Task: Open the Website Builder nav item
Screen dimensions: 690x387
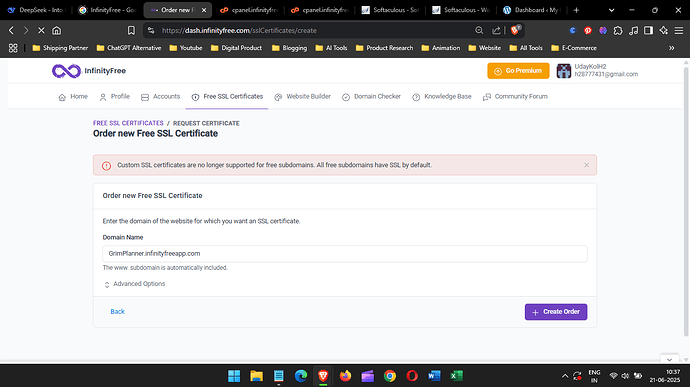Action: tap(302, 97)
